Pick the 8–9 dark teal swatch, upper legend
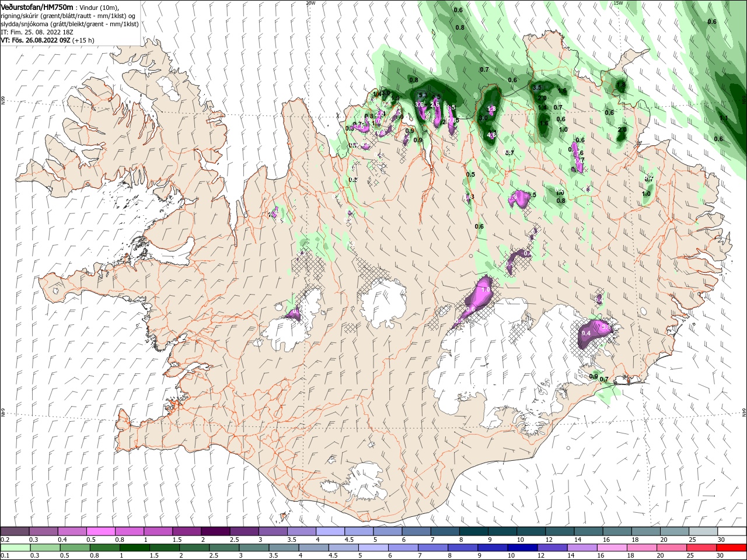The width and height of the screenshot is (747, 560). [x=474, y=531]
